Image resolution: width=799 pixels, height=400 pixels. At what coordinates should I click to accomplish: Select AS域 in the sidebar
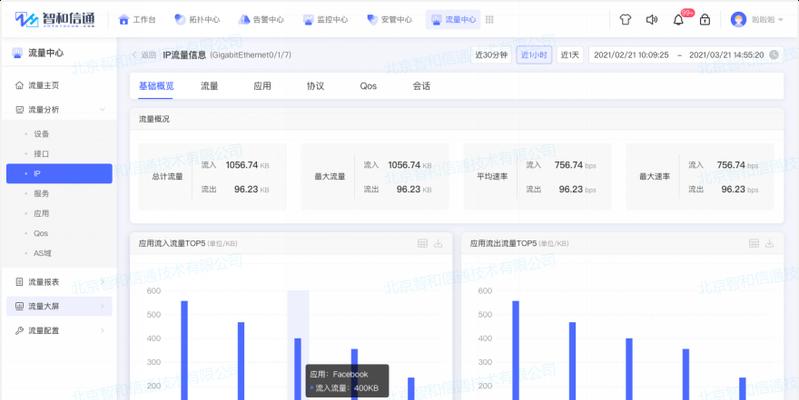(x=43, y=253)
